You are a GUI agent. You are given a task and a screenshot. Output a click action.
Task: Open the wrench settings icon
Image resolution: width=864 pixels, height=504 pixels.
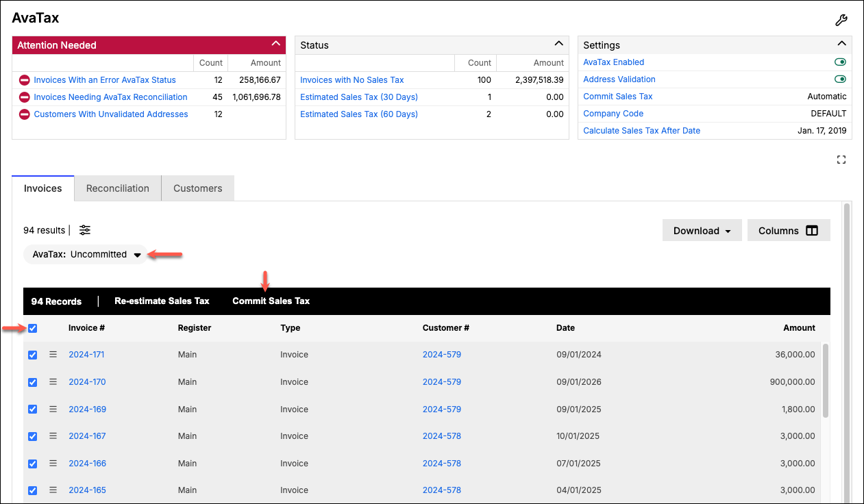tap(841, 20)
